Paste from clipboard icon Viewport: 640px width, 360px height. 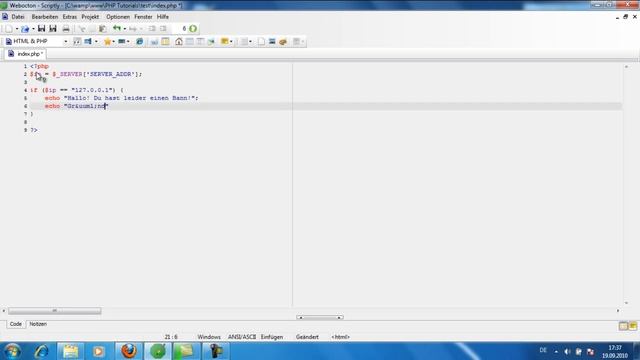tap(102, 29)
